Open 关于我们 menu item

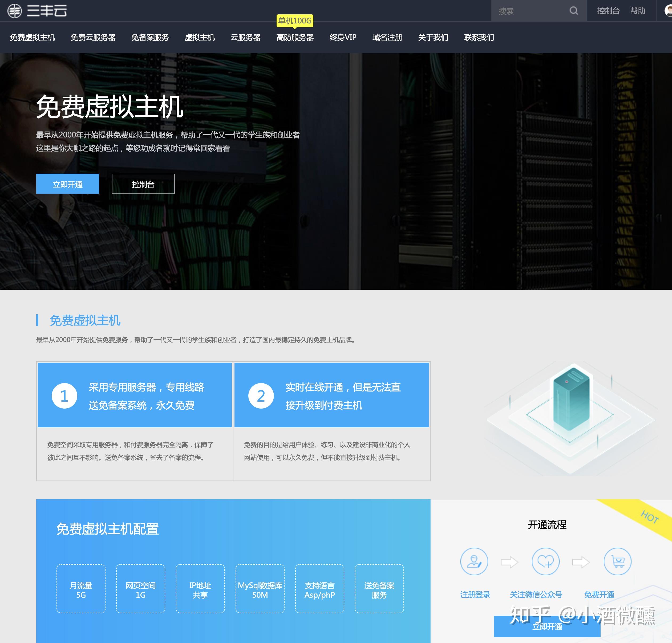(433, 37)
